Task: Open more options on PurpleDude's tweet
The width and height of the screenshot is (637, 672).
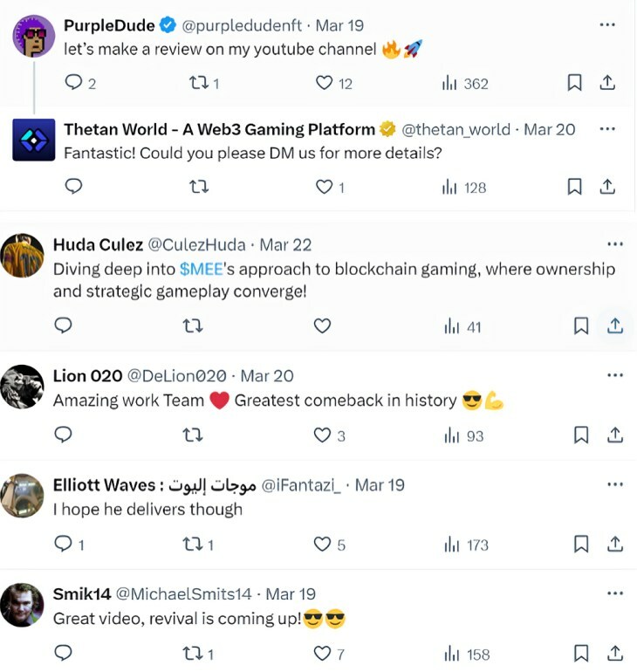Action: (x=607, y=24)
